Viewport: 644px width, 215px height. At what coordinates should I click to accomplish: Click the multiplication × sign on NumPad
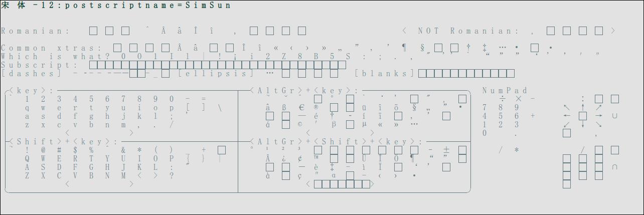coord(518,99)
